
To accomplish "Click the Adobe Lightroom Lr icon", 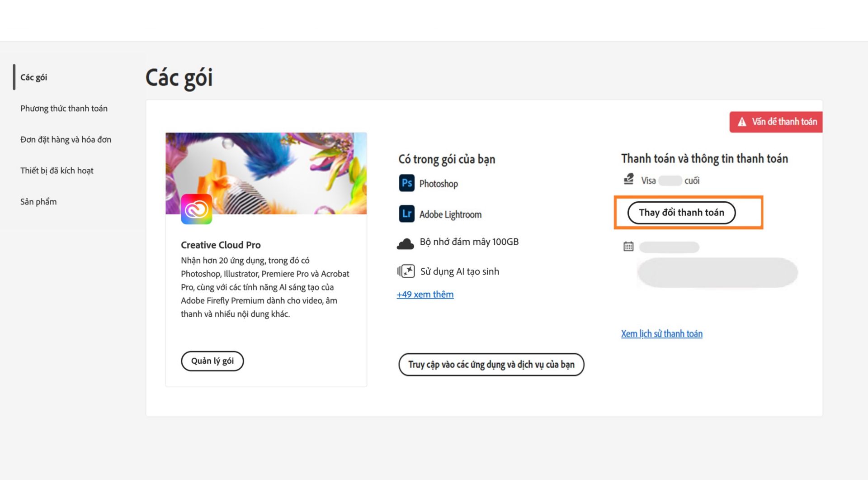I will (x=406, y=214).
